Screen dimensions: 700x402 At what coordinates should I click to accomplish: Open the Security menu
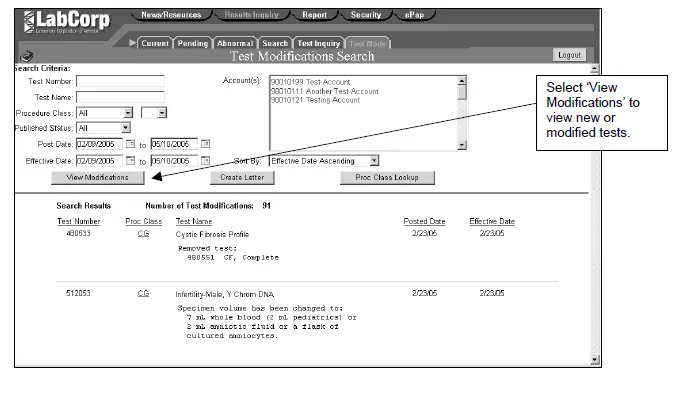click(366, 15)
